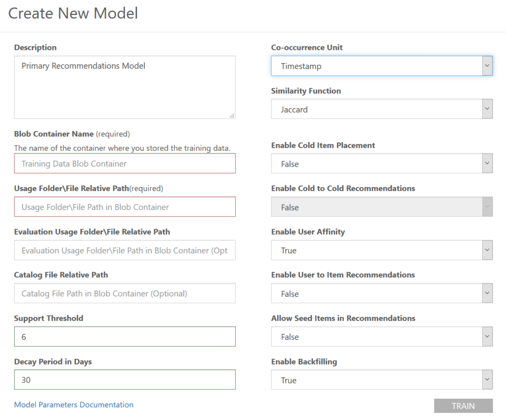Image resolution: width=506 pixels, height=420 pixels.
Task: Select the Usage Folder File Relative Path field
Action: click(125, 207)
